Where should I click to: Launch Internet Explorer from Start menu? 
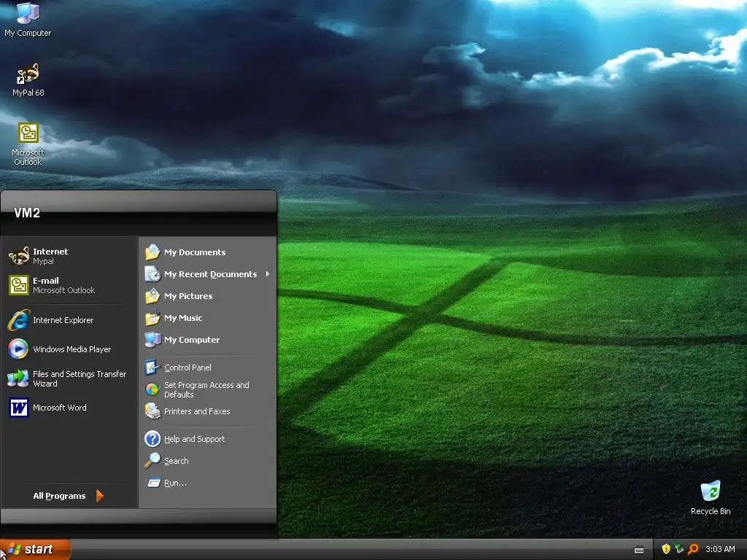[69, 320]
